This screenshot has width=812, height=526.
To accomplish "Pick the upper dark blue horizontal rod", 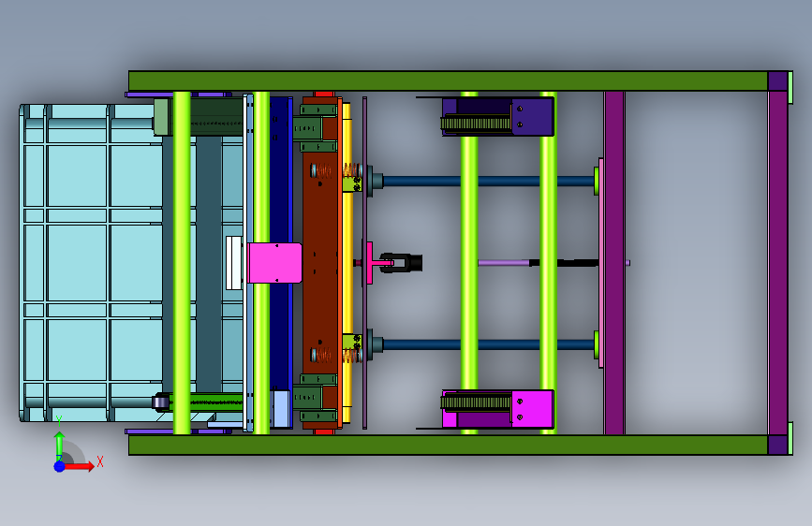I will (488, 182).
